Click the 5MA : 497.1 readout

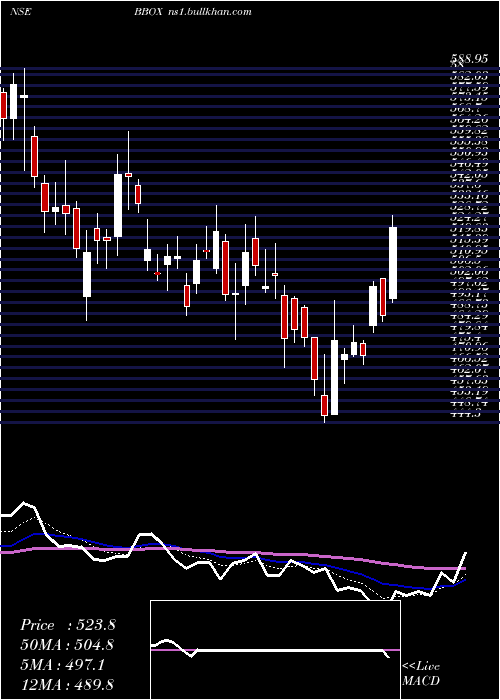(62, 665)
